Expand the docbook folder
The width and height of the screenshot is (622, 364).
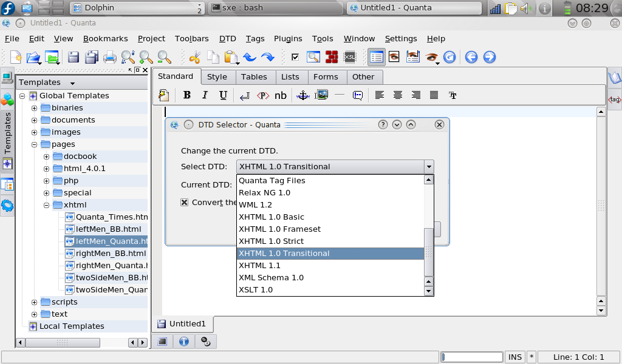(46, 157)
